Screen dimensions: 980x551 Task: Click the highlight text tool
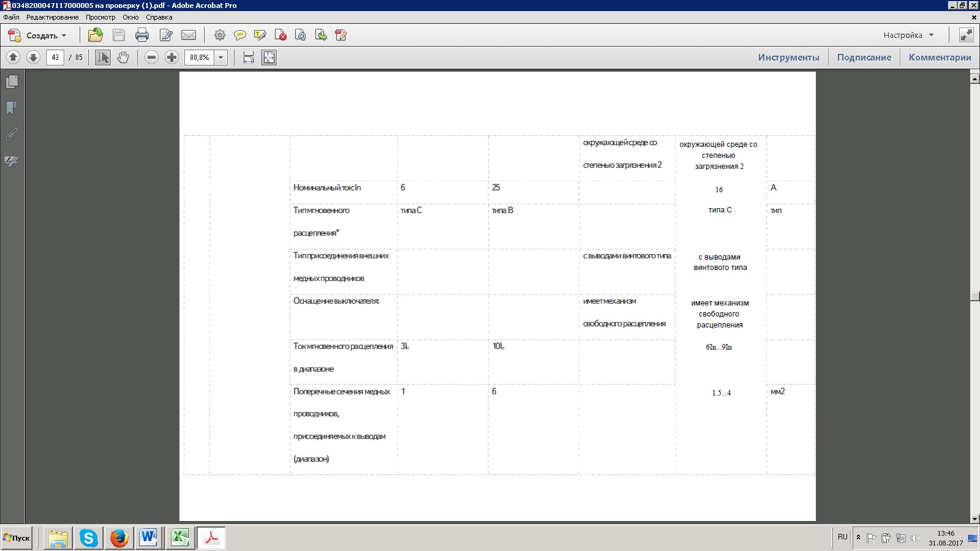(260, 36)
